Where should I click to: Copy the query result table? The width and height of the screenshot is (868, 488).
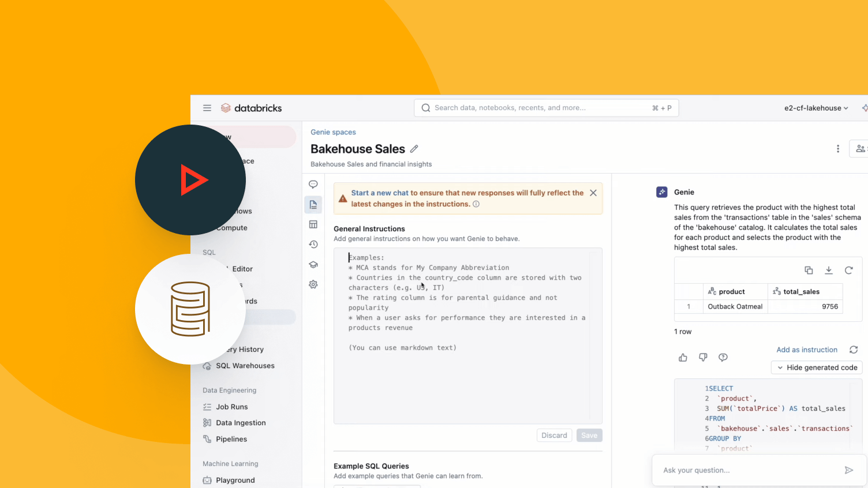[x=809, y=270]
